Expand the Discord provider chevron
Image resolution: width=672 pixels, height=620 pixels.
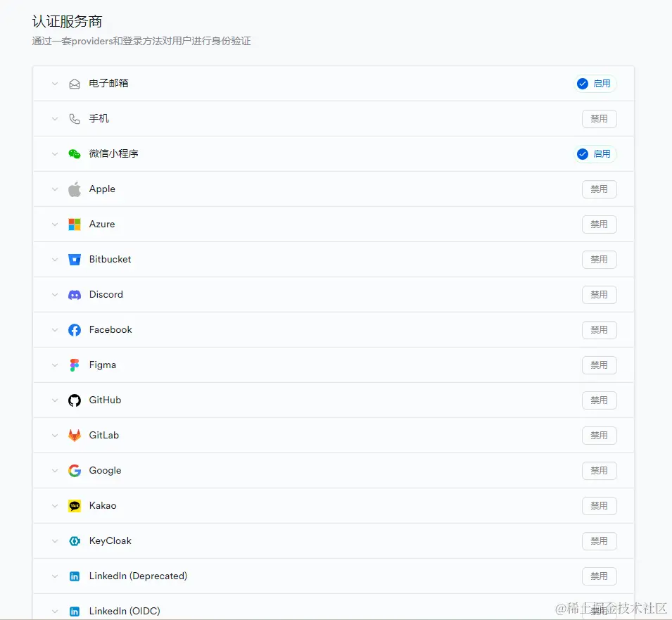pyautogui.click(x=55, y=295)
